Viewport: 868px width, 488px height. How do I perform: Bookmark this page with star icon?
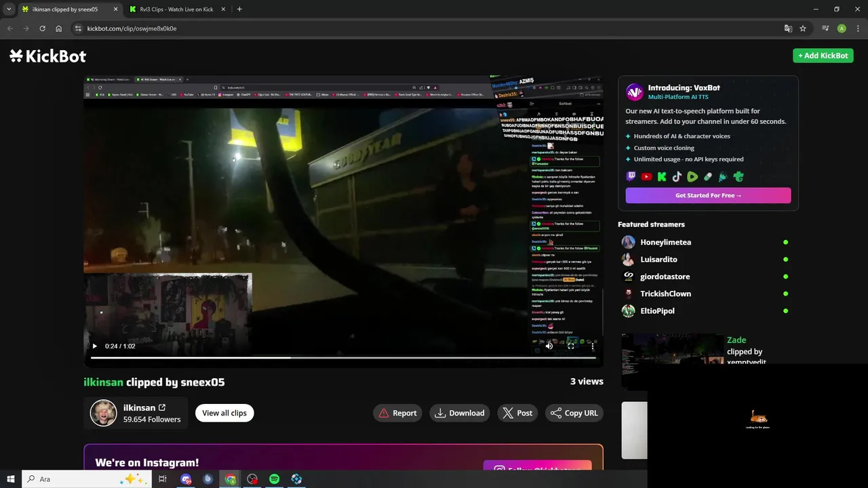803,28
